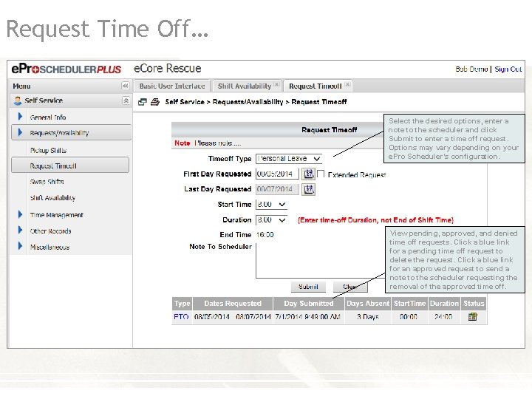This screenshot has width=532, height=399.
Task: Close the Shift Availability tab
Action: coord(277,84)
